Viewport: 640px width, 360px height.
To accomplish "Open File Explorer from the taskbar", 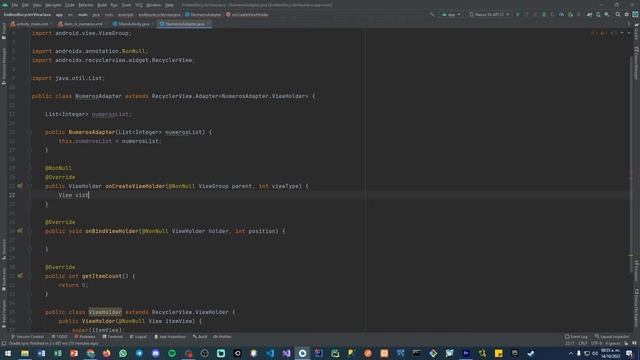I will click(x=25, y=353).
